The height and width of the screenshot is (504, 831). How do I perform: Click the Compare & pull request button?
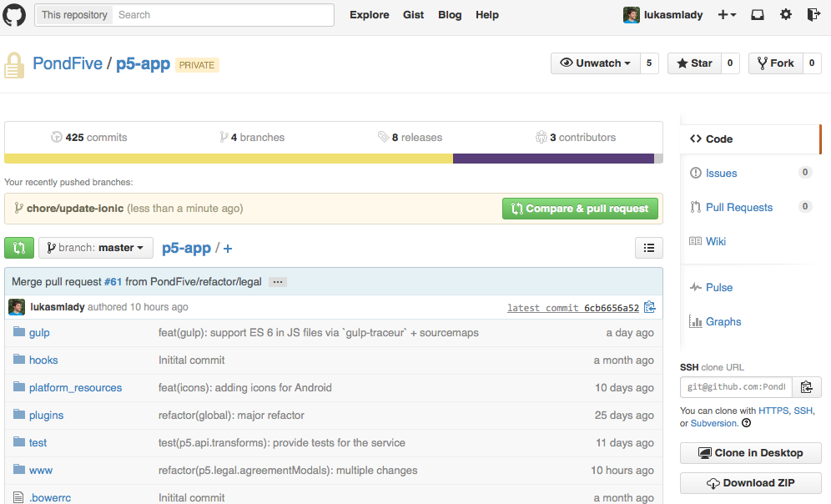581,209
